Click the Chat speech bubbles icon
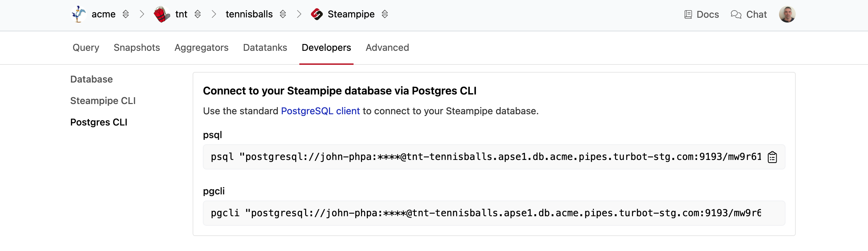 pos(736,14)
